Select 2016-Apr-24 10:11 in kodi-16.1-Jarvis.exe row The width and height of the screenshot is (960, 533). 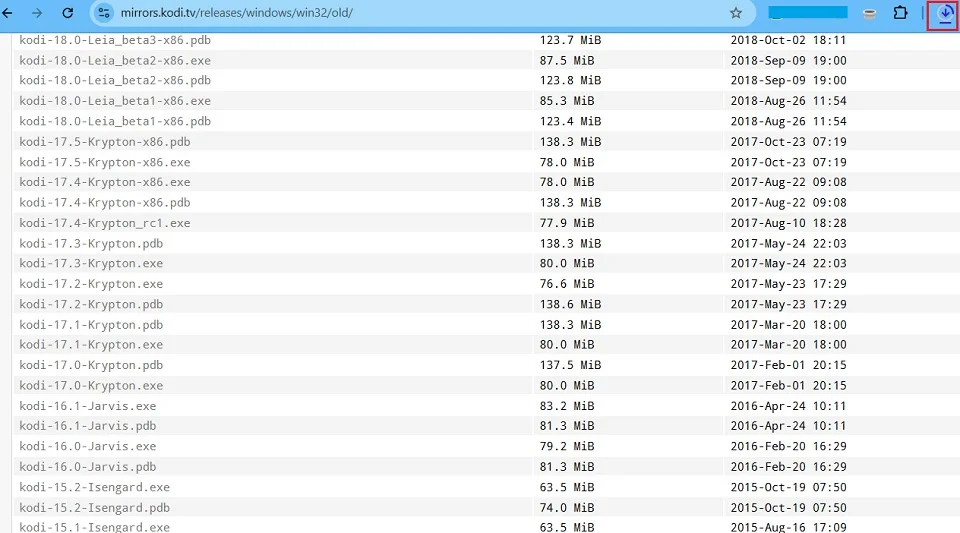(789, 406)
